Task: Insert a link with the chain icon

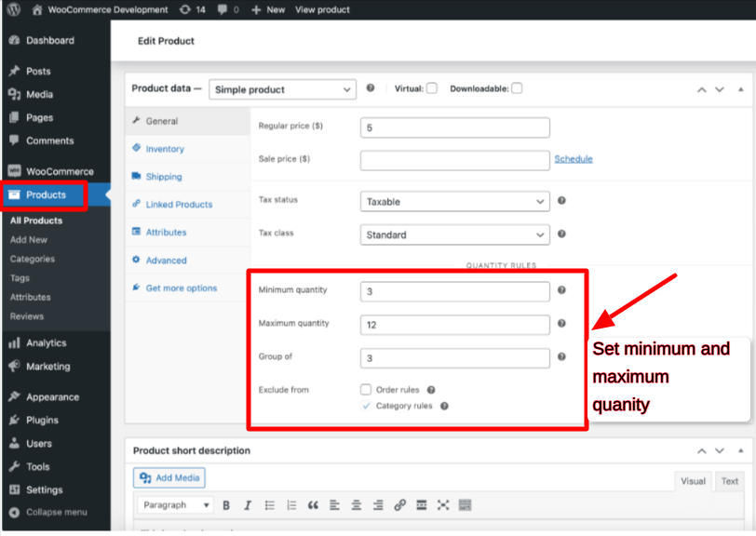Action: pos(399,505)
